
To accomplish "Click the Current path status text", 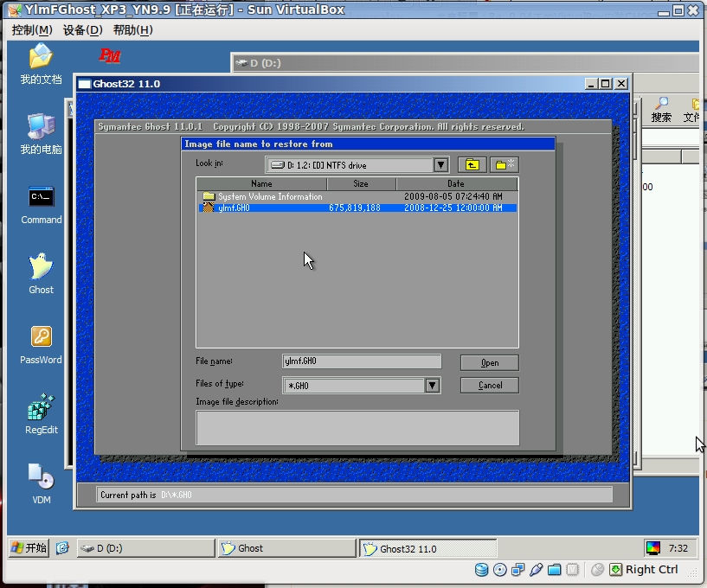I will [146, 495].
